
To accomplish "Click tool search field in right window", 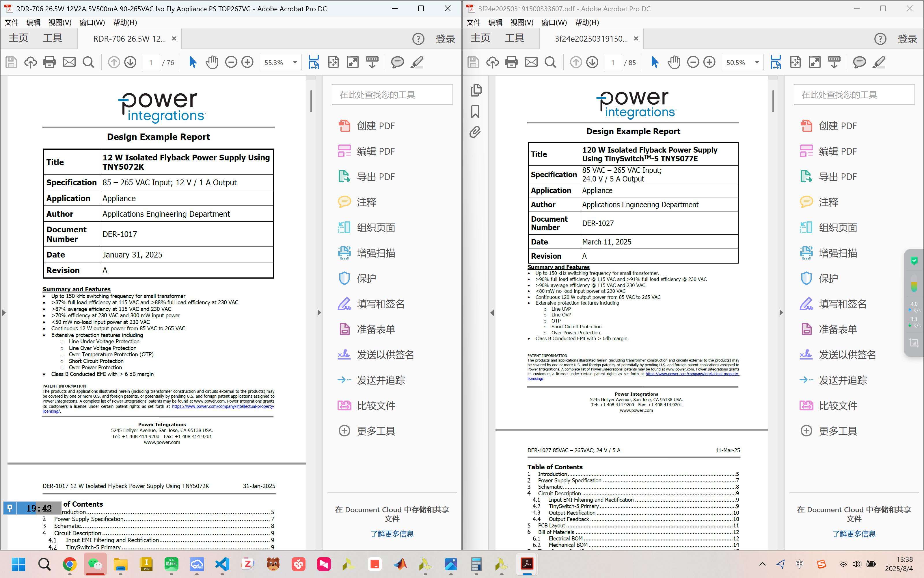I will tap(854, 95).
